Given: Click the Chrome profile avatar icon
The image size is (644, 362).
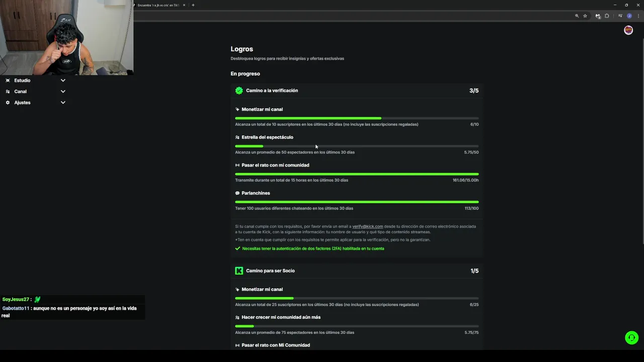Looking at the screenshot, I should [x=629, y=16].
